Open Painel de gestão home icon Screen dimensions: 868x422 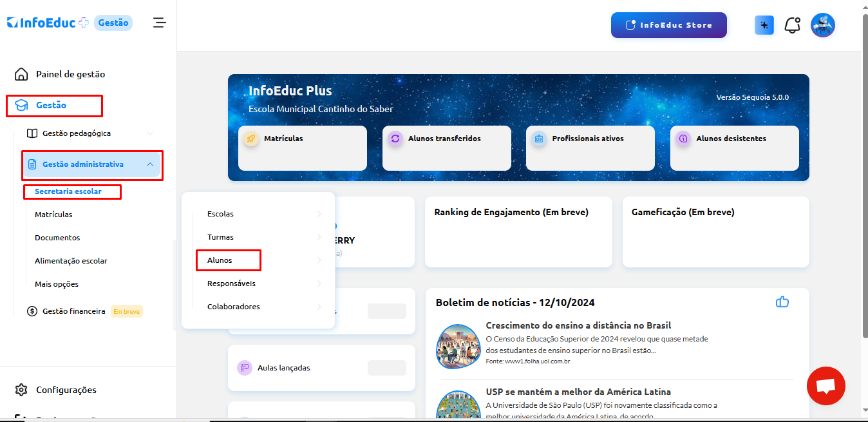[x=21, y=74]
